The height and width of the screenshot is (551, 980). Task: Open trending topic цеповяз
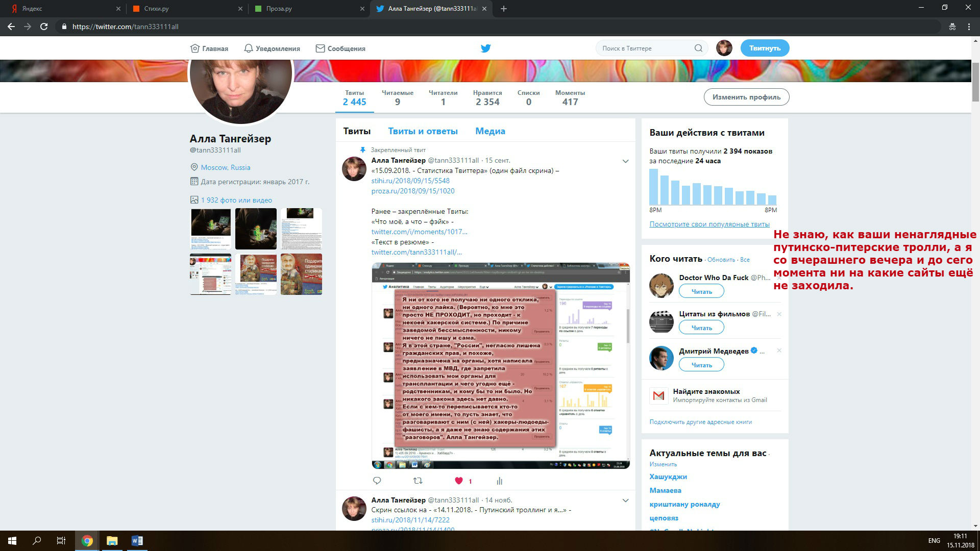pyautogui.click(x=664, y=518)
